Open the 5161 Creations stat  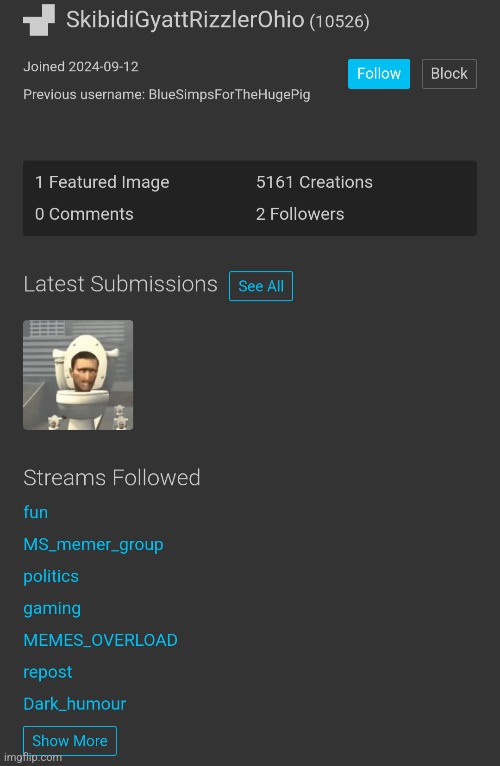(314, 182)
